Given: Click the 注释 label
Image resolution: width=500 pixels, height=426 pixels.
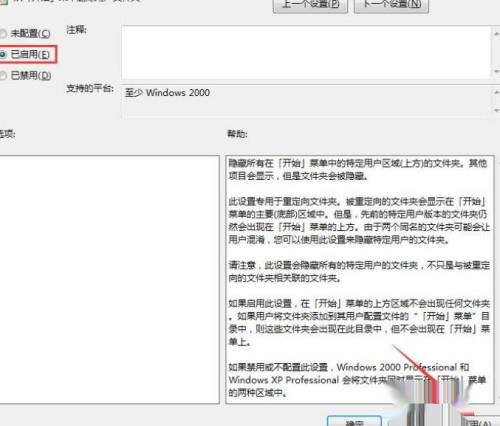Looking at the screenshot, I should [x=76, y=30].
